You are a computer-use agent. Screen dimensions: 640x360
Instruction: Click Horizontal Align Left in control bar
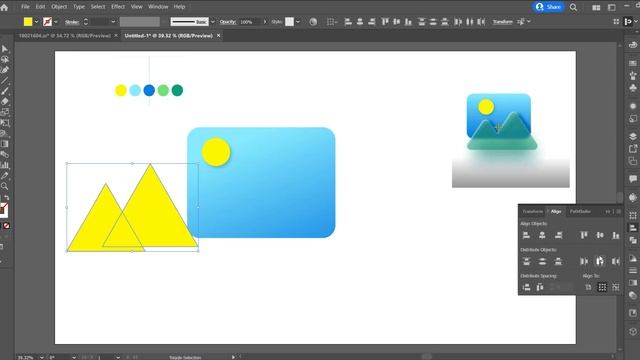pyautogui.click(x=348, y=22)
